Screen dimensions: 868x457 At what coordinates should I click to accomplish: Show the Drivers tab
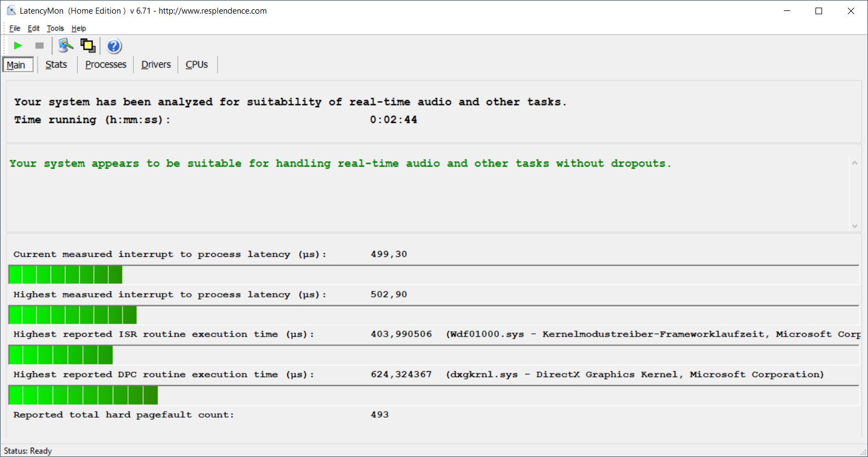tap(156, 65)
